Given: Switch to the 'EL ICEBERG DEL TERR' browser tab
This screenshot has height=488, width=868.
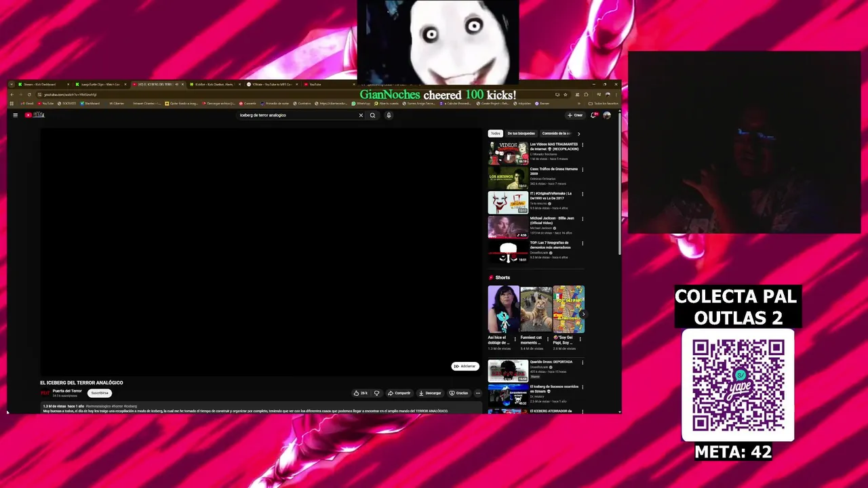Looking at the screenshot, I should tap(157, 85).
